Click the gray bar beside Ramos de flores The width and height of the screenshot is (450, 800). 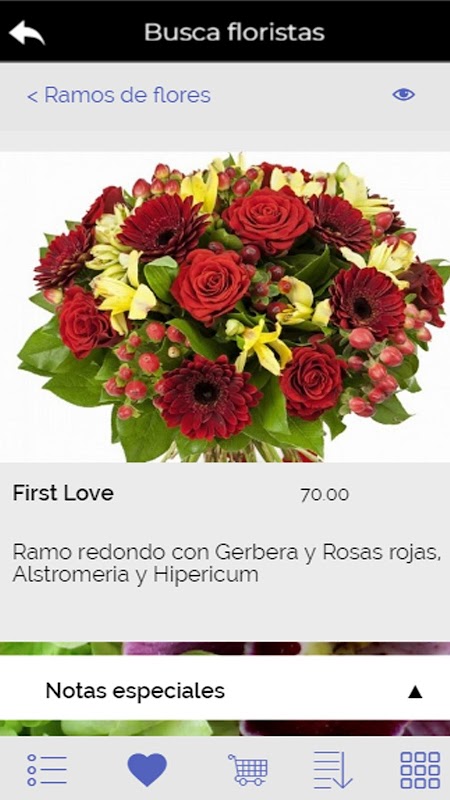[301, 95]
